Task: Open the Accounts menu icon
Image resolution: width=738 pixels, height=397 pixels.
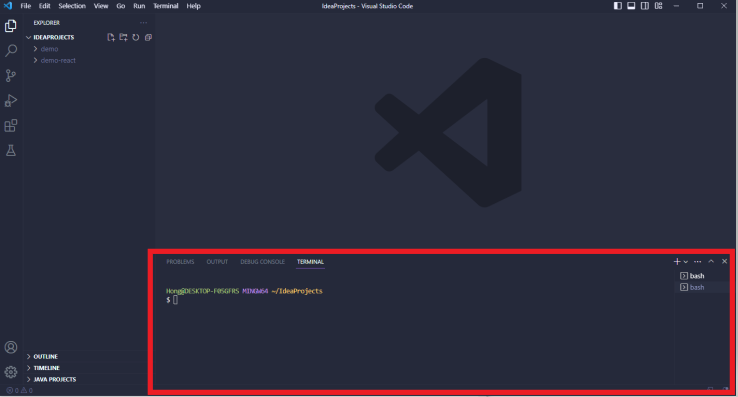Action: click(x=11, y=347)
